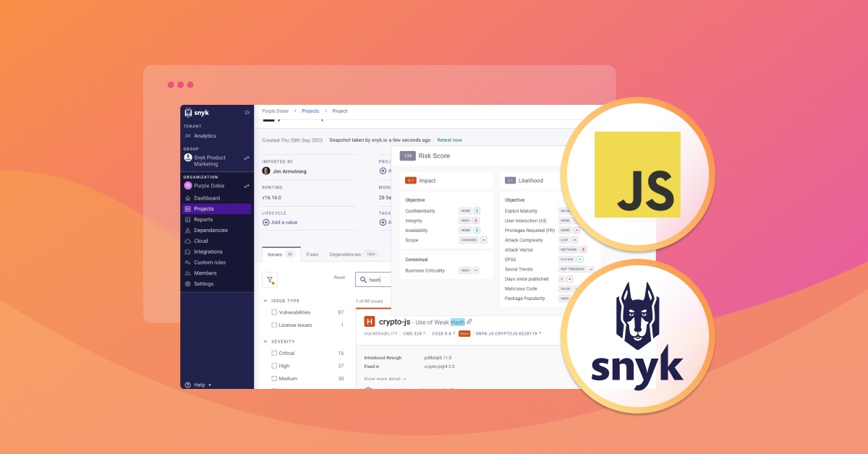Image resolution: width=868 pixels, height=454 pixels.
Task: Open Settings gear in sidebar
Action: (188, 284)
